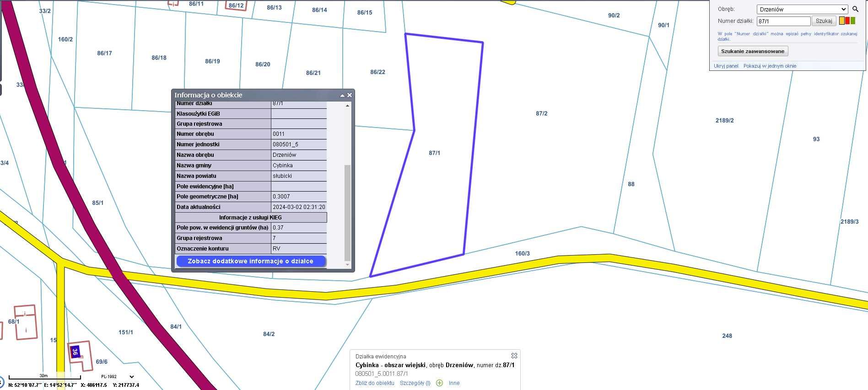The image size is (868, 390).
Task: Select the green highlight color swatch
Action: 853,21
